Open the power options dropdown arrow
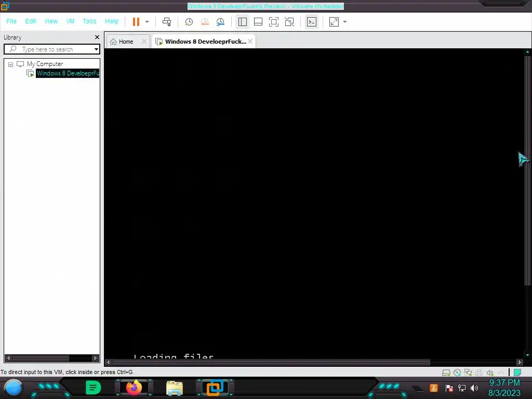Screen dimensions: 532x399 (x=147, y=22)
